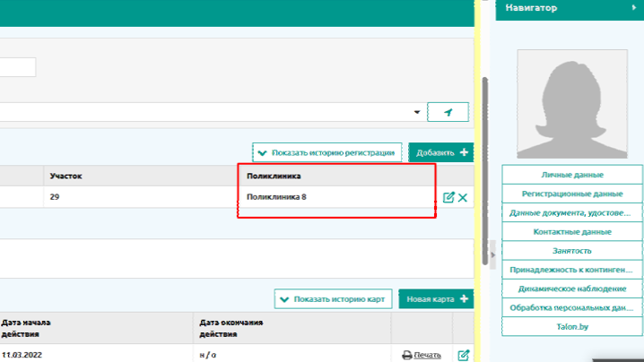This screenshot has height=362, width=644.
Task: Open the dropdown arrow of the wide combo box
Action: pos(417,113)
